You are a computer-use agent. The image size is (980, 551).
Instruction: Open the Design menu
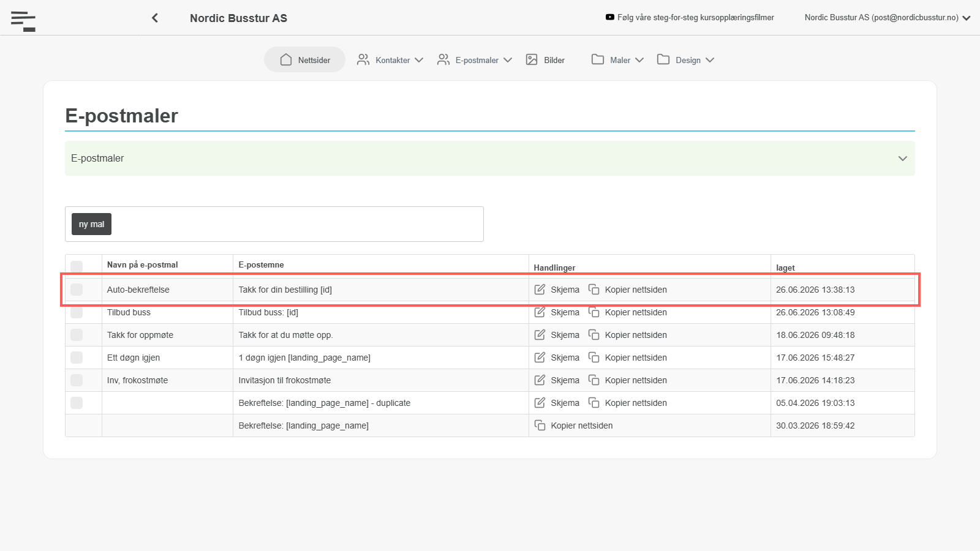pyautogui.click(x=685, y=59)
